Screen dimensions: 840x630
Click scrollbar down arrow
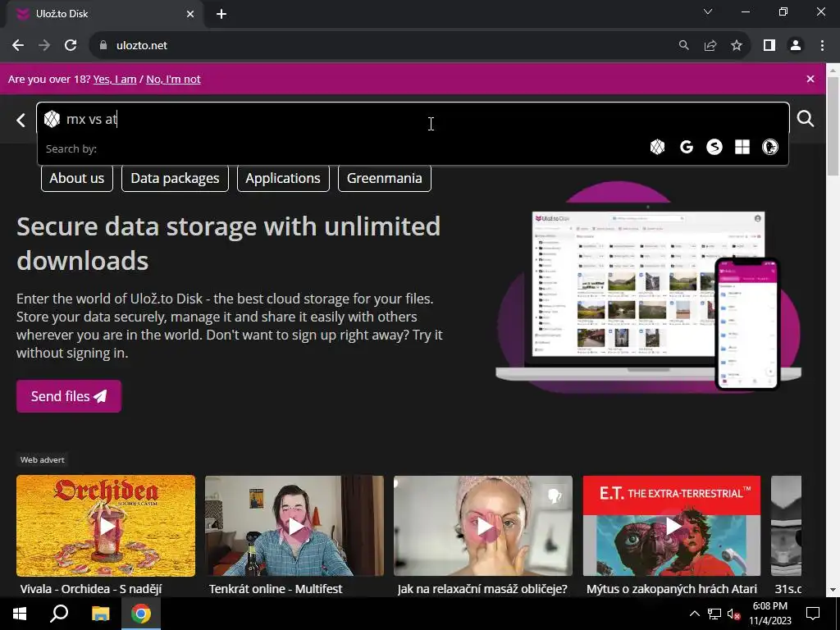833,590
